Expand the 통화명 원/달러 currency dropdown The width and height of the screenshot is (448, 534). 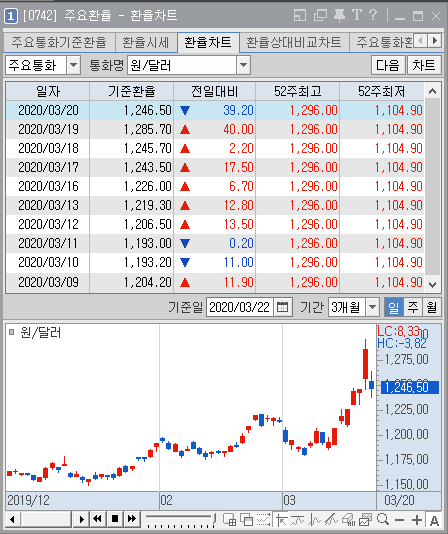243,65
